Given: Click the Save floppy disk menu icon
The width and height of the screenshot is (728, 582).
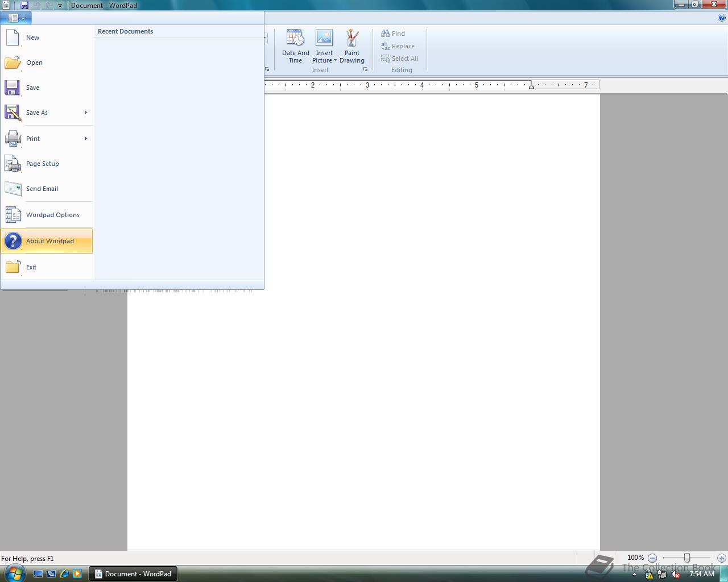Looking at the screenshot, I should (x=13, y=88).
